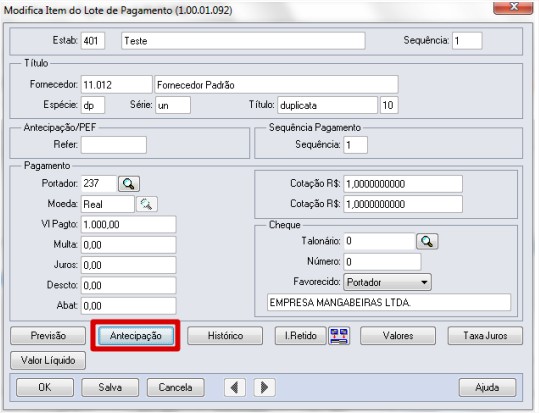Image resolution: width=539 pixels, height=413 pixels.
Task: Confirm with the OK button
Action: click(x=45, y=388)
